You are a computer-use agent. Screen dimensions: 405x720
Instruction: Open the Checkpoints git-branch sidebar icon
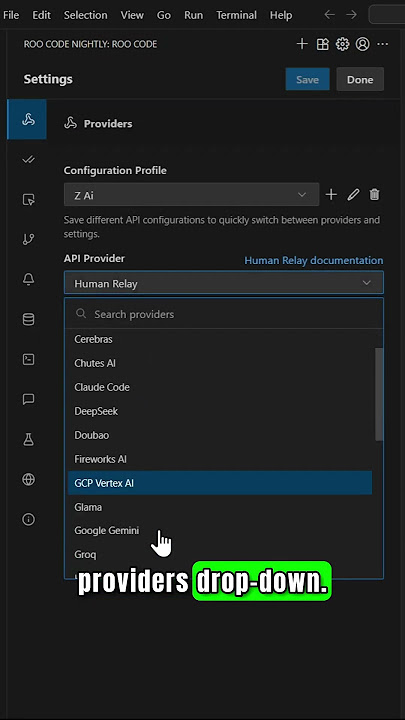coord(28,239)
